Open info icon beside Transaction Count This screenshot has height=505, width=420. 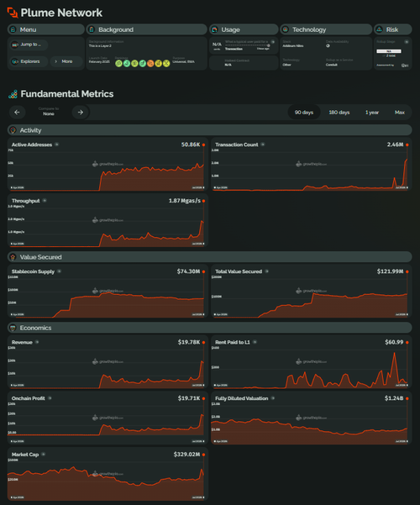tap(263, 145)
